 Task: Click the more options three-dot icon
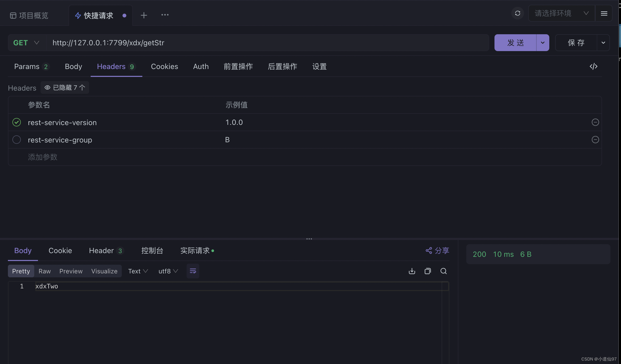[x=165, y=15]
